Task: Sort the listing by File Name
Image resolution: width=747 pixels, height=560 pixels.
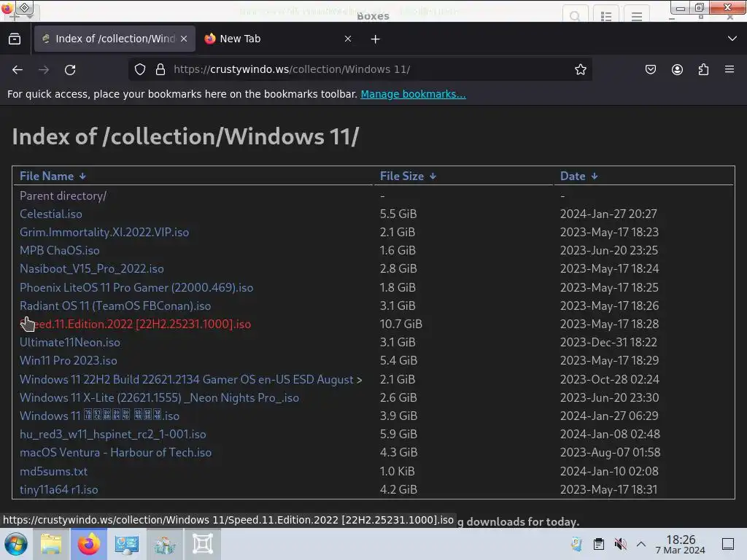Action: pos(53,176)
